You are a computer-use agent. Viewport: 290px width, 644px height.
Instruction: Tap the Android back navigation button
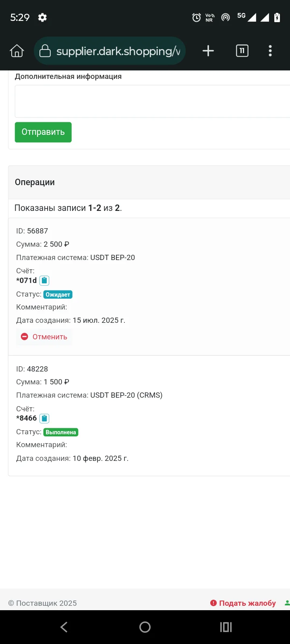(64, 627)
